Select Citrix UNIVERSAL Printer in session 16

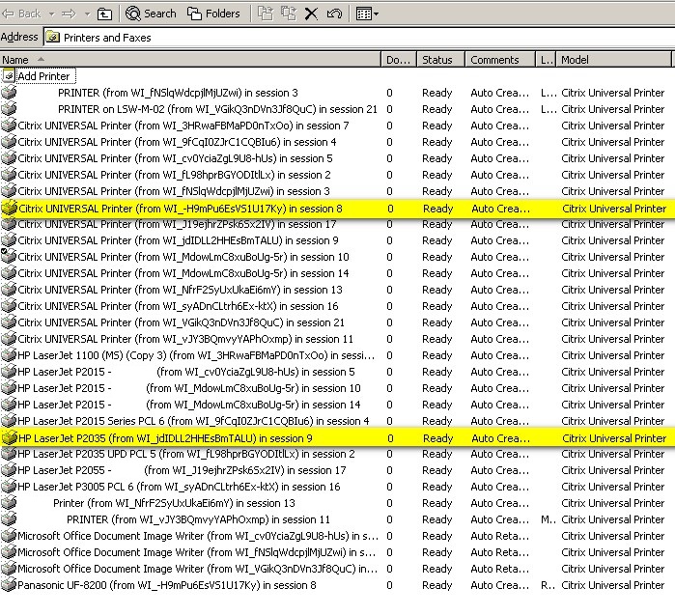[179, 306]
